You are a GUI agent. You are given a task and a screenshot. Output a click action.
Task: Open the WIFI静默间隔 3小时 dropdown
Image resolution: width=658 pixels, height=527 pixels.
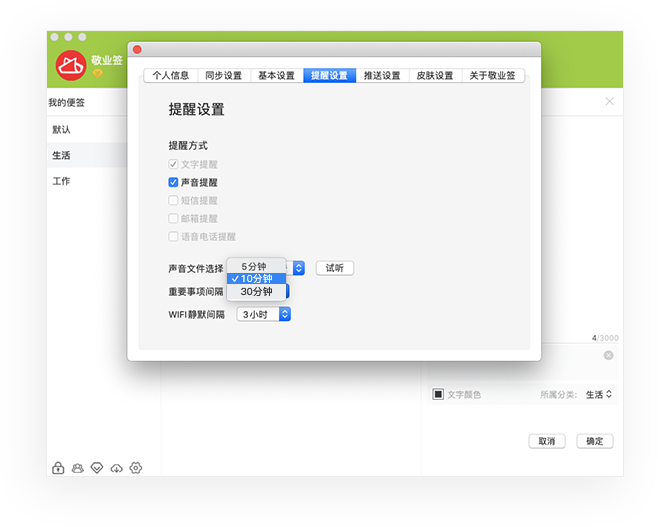(x=264, y=314)
